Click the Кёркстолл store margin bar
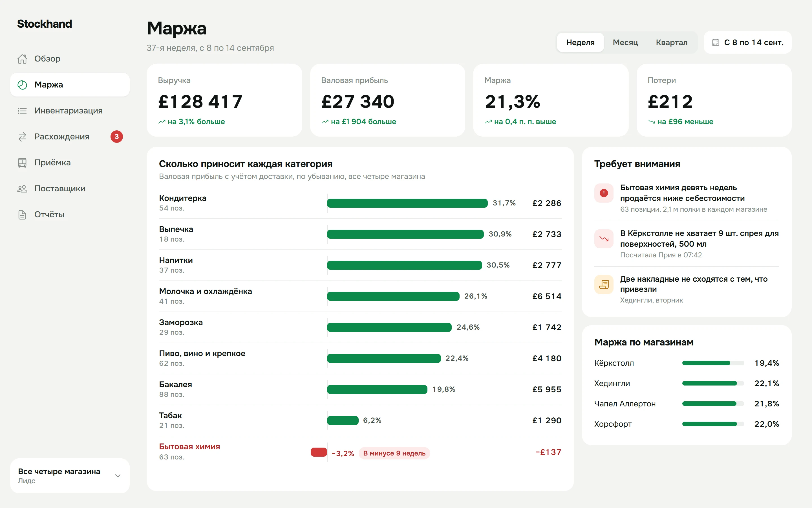The height and width of the screenshot is (508, 812). click(713, 363)
